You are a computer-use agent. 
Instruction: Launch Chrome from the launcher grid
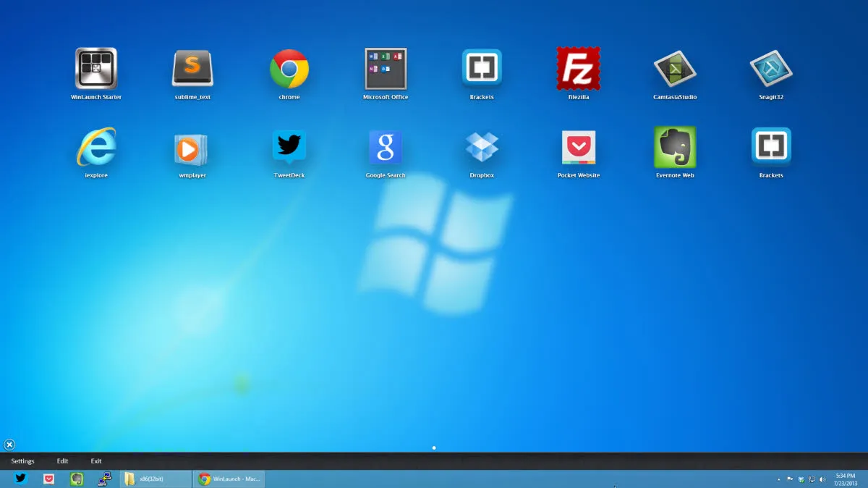(289, 69)
